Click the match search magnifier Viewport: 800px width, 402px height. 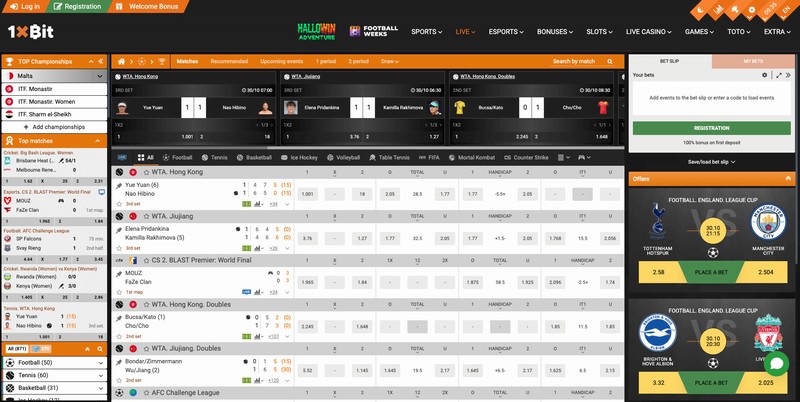coord(610,61)
